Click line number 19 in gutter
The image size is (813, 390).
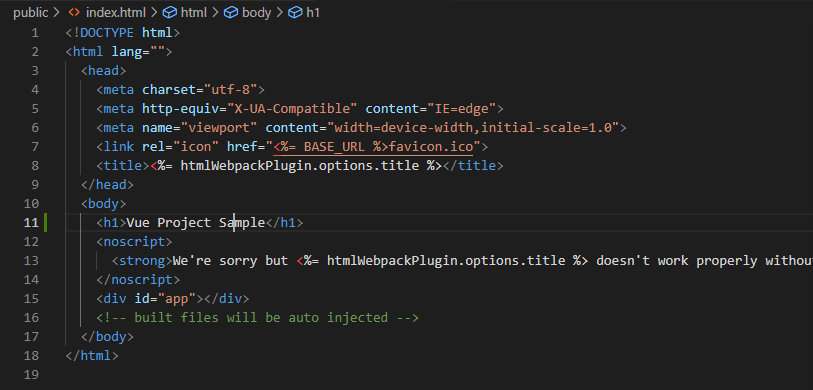click(31, 374)
